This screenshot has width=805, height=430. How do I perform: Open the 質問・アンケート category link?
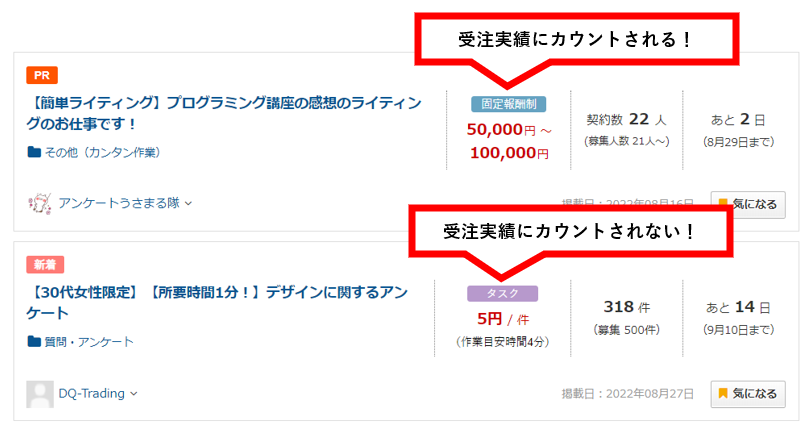pos(89,341)
